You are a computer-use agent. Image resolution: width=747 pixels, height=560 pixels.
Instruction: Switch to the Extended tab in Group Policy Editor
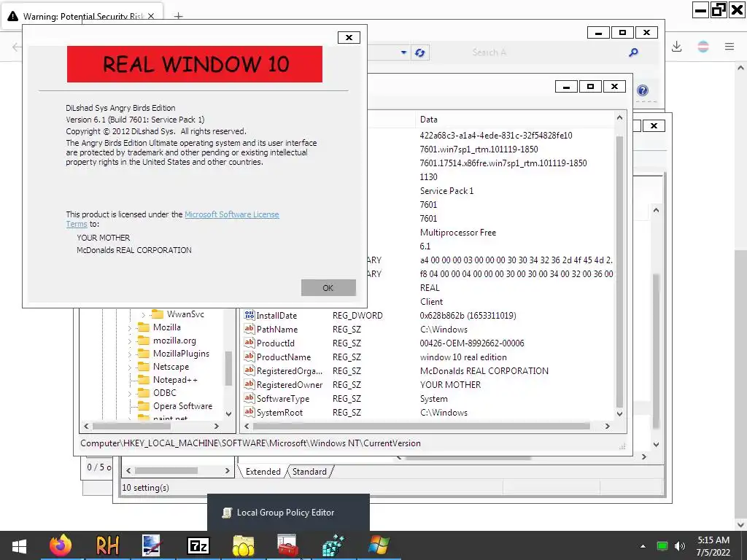point(263,472)
